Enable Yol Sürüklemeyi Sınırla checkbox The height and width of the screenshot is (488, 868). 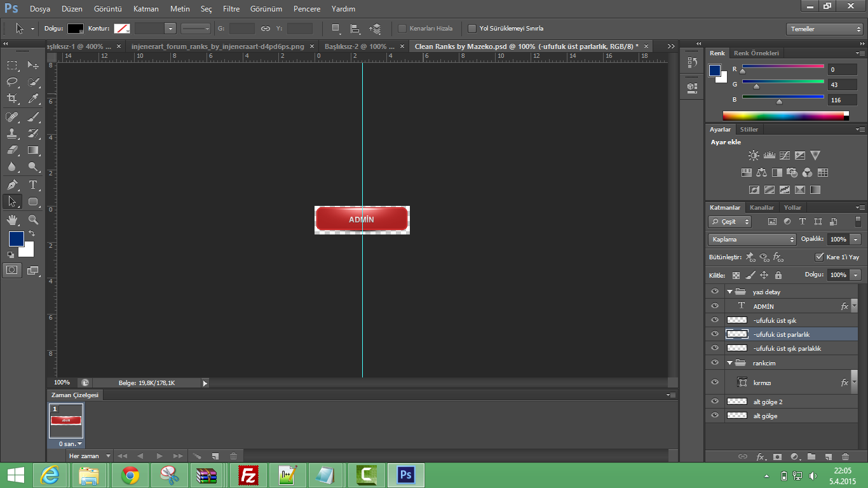coord(472,29)
